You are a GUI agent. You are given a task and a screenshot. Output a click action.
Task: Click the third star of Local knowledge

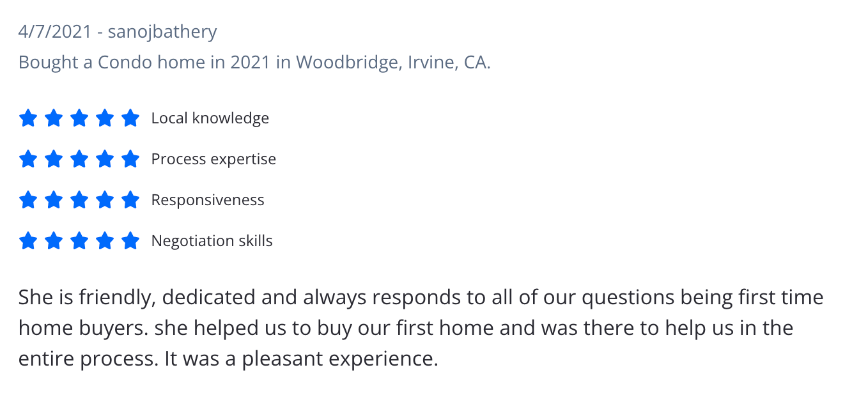pyautogui.click(x=79, y=118)
